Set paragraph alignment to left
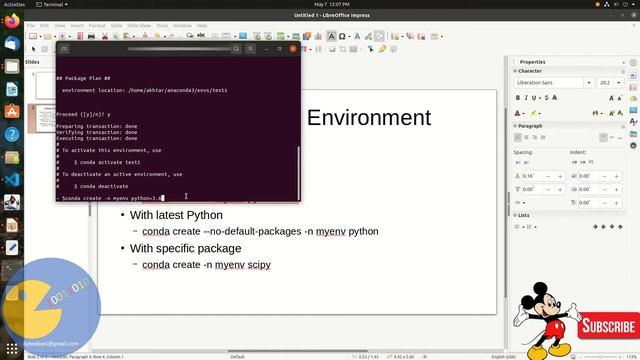This screenshot has height=360, width=640. [x=518, y=138]
